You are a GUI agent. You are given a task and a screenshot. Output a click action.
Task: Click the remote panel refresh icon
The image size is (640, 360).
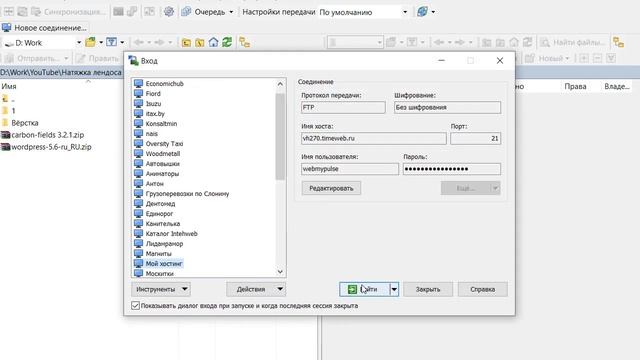[x=528, y=42]
